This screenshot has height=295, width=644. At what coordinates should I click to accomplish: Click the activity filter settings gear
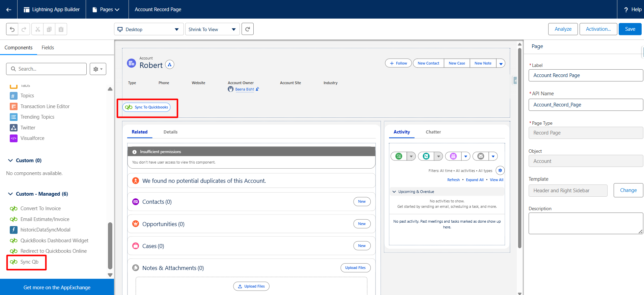click(x=500, y=170)
